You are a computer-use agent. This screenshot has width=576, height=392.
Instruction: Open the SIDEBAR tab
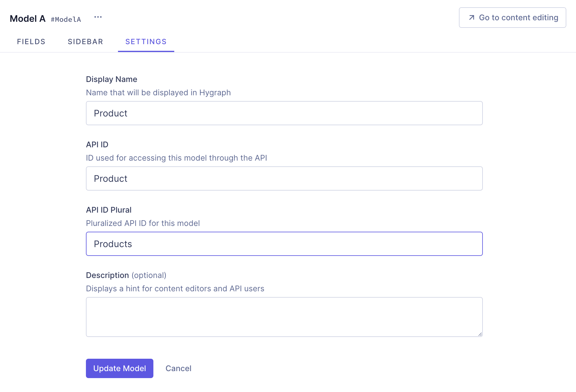[x=85, y=42]
